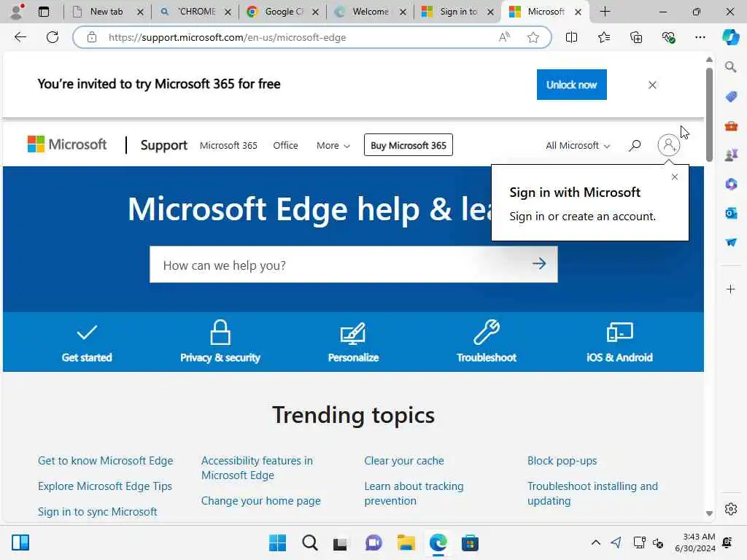Show hidden system tray icons chevron
Screen dimensions: 747x560
click(595, 542)
